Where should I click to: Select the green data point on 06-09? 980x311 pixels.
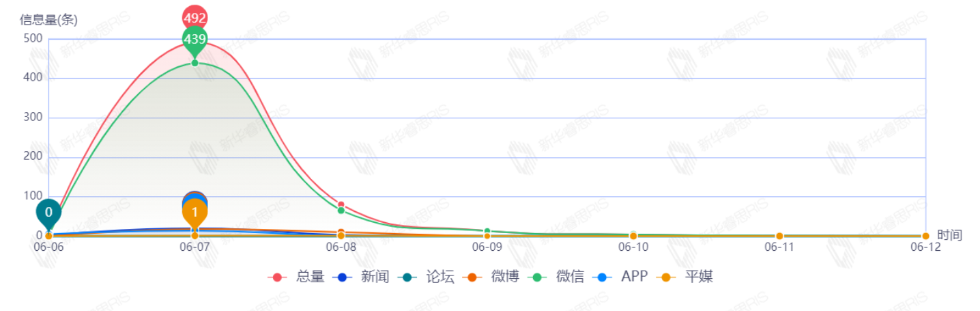tap(487, 232)
